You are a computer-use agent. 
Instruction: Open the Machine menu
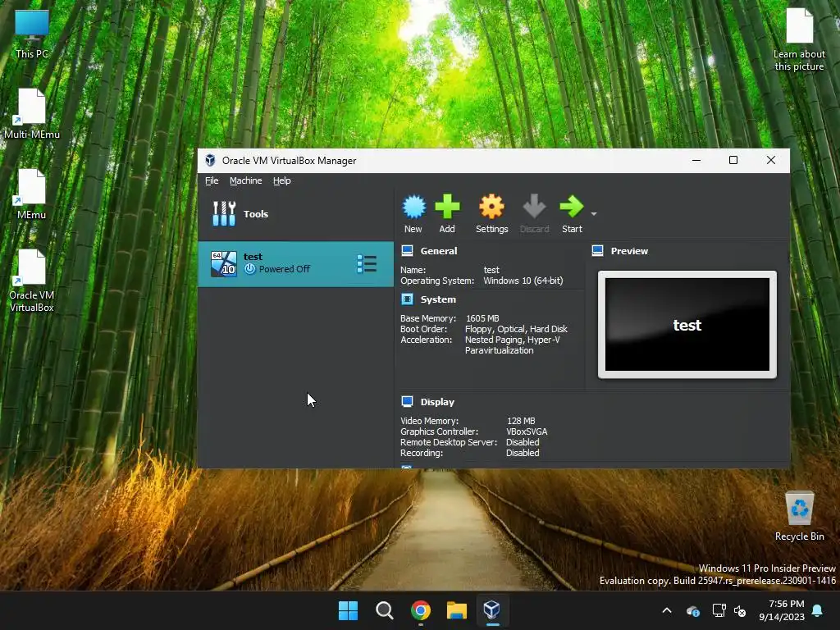[x=246, y=180]
